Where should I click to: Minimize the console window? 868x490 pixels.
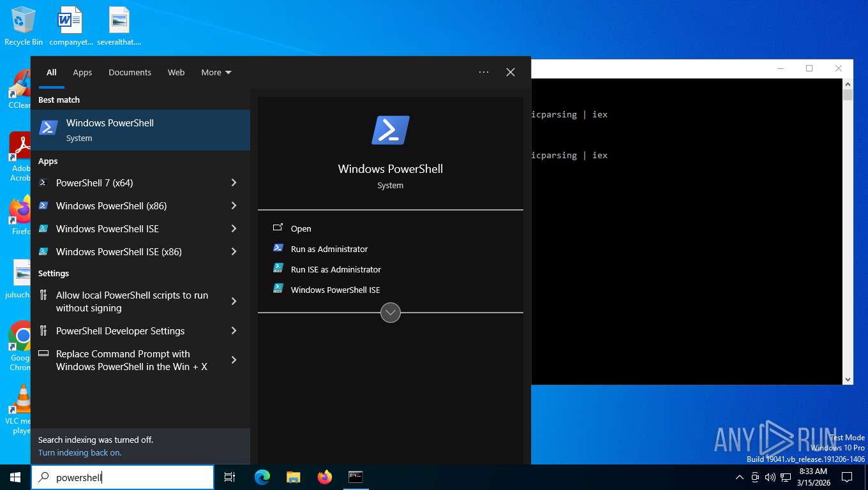tap(780, 68)
